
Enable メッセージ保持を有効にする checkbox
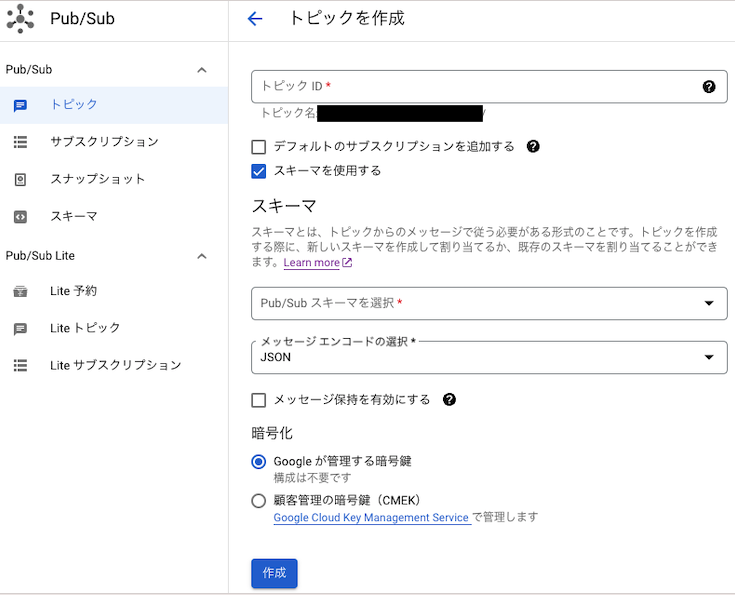tap(259, 400)
